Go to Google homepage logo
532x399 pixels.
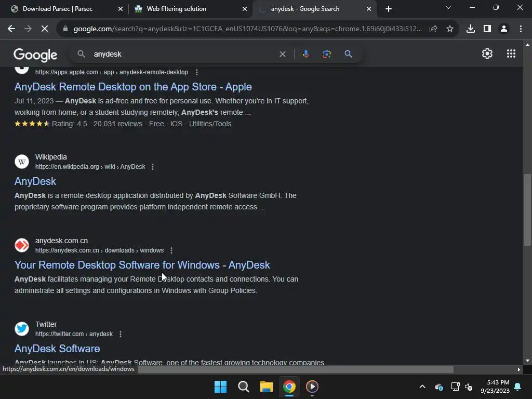pos(35,55)
